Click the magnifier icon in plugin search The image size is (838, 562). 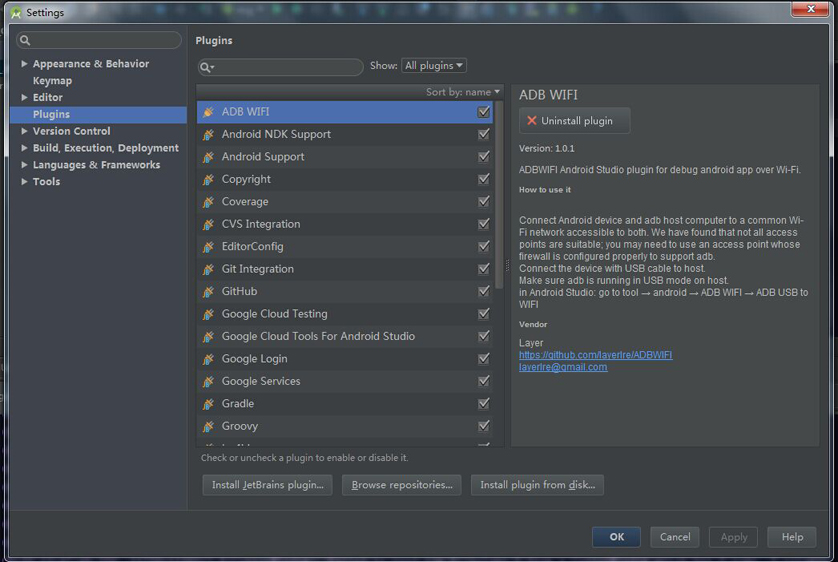pos(206,67)
